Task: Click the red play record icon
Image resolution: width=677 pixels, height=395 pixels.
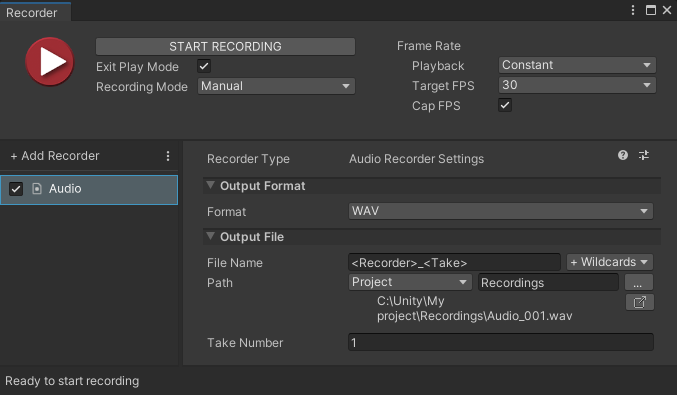Action: [x=50, y=61]
